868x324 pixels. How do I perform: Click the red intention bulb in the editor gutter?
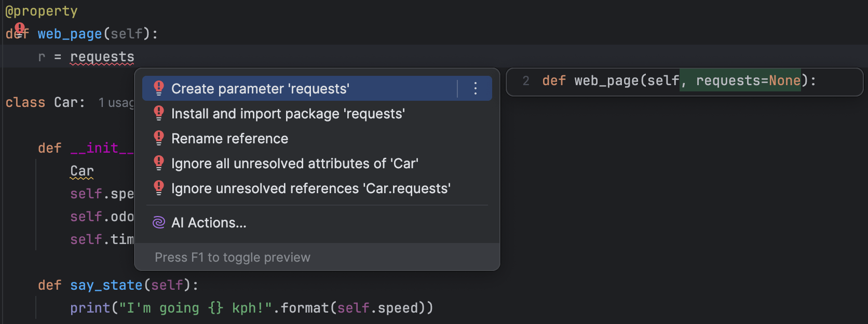tap(20, 29)
